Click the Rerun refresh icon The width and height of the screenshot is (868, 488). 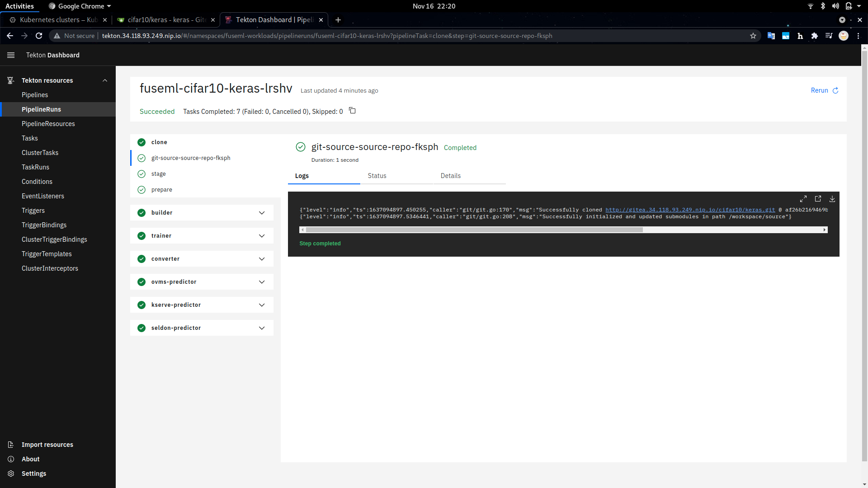click(835, 90)
